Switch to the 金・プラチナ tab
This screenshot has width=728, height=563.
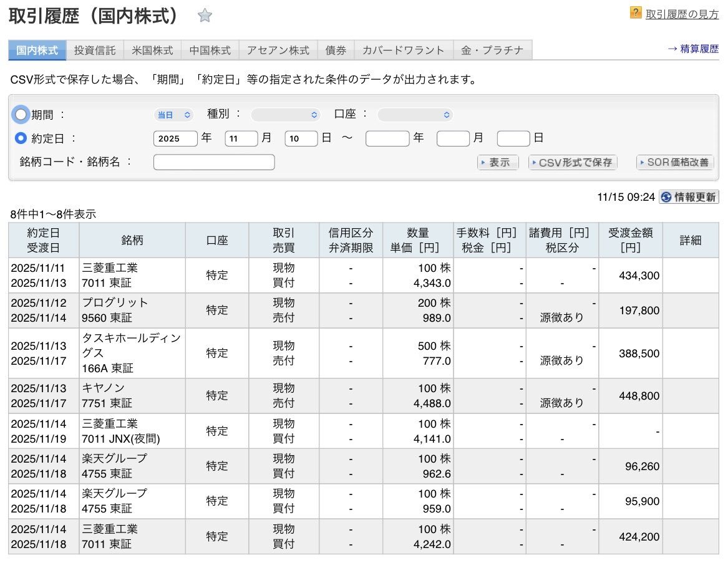(492, 51)
